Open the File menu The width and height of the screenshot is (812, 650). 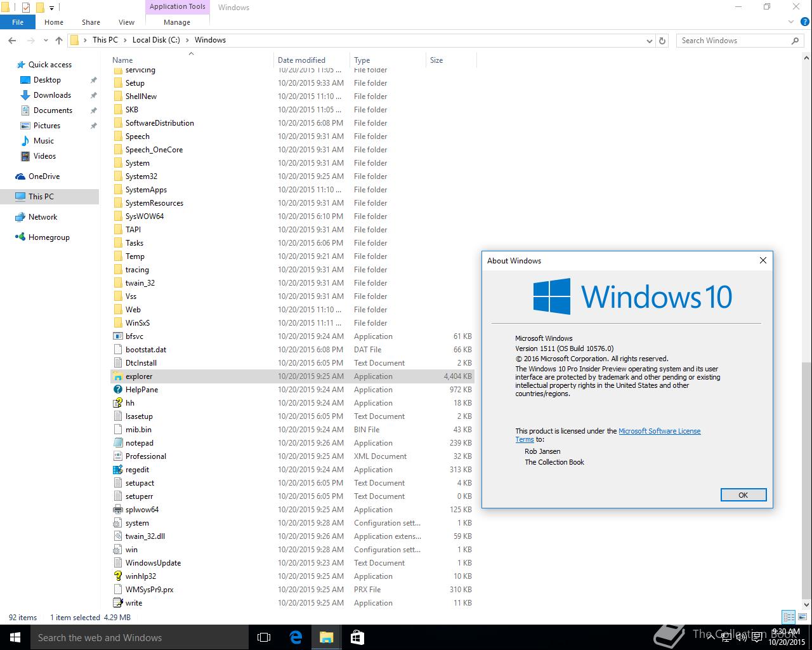tap(18, 22)
